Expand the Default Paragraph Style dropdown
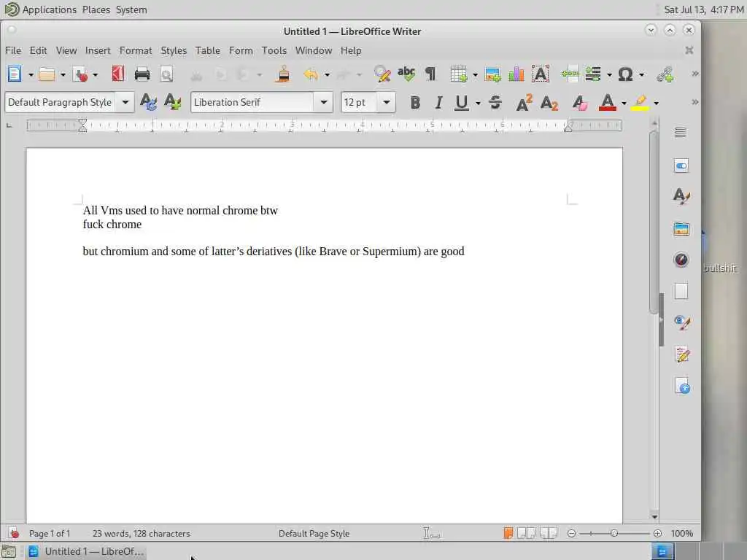The height and width of the screenshot is (560, 747). (125, 102)
